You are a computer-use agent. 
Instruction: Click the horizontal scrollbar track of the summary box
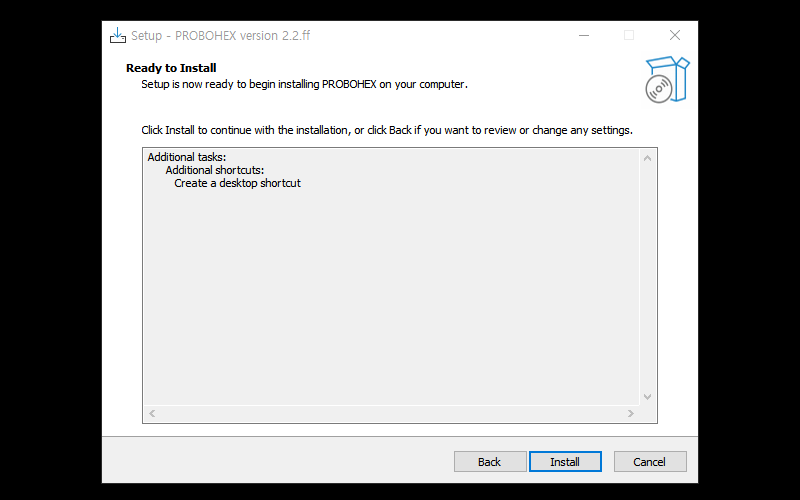coord(391,413)
